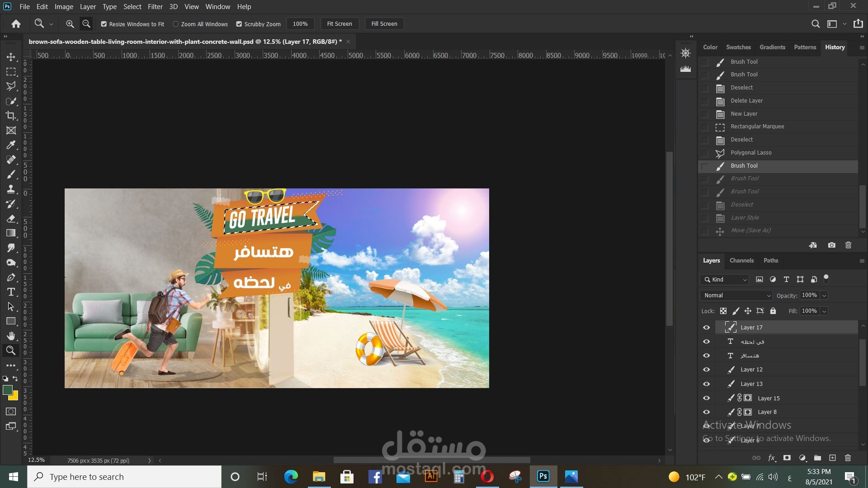Click the delete layer trash icon
The width and height of the screenshot is (868, 488).
coord(848,458)
